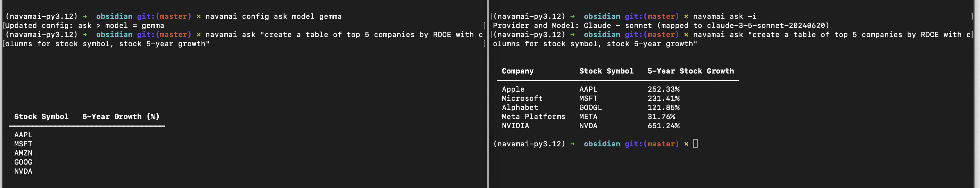The height and width of the screenshot is (188, 980).
Task: Click the cursor block at the final prompt
Action: point(695,144)
